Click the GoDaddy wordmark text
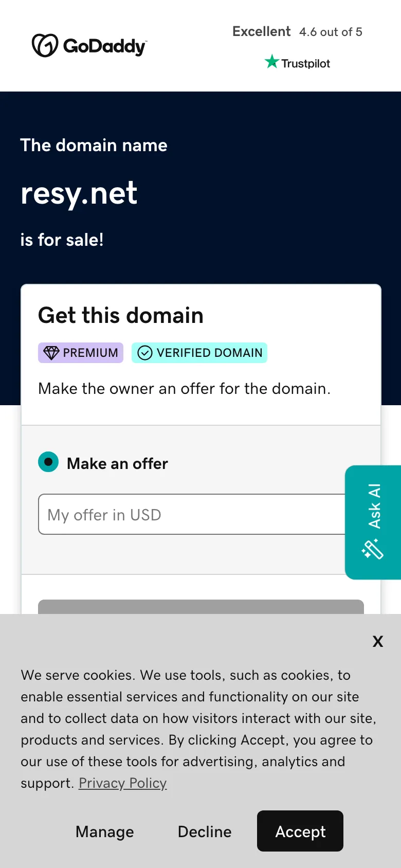 coord(104,46)
